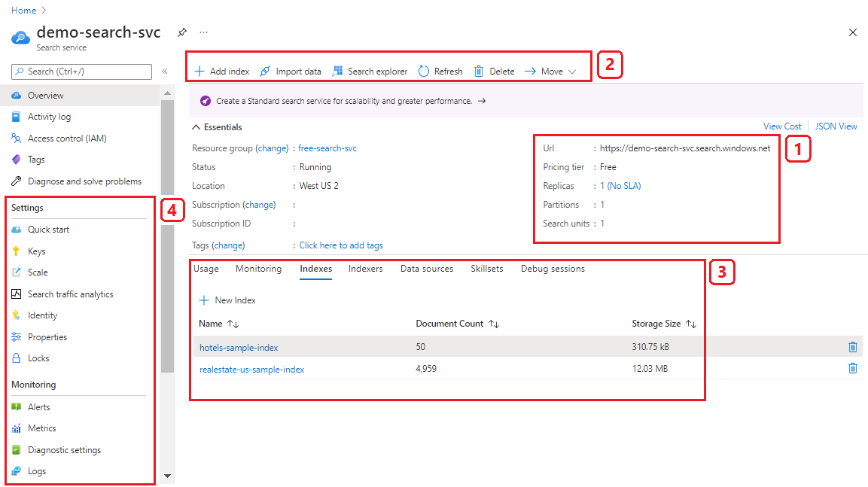Open the Data sources tab
The image size is (868, 487).
click(427, 269)
